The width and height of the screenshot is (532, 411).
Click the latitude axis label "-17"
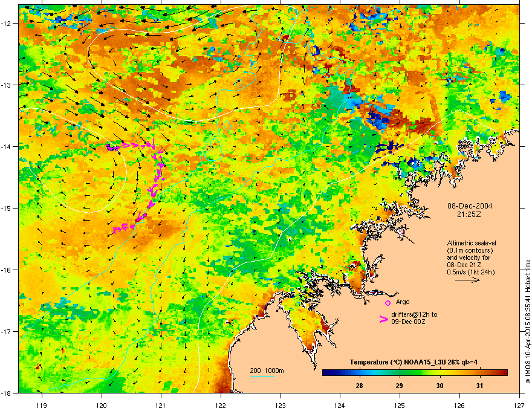7,331
